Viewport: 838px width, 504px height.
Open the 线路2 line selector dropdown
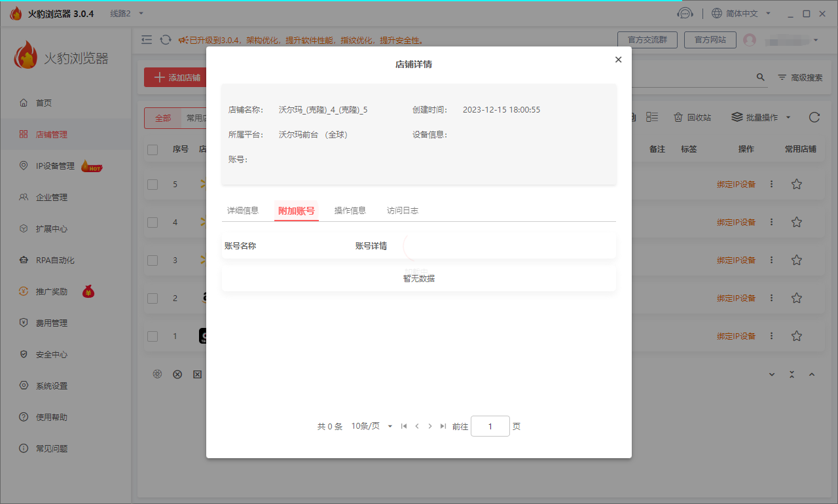(127, 13)
